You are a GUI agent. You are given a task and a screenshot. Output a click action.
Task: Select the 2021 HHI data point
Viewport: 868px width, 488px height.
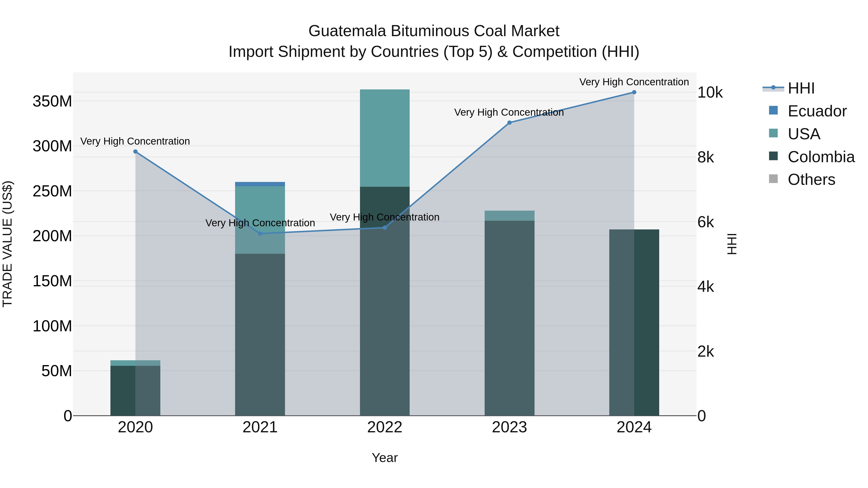click(x=260, y=233)
